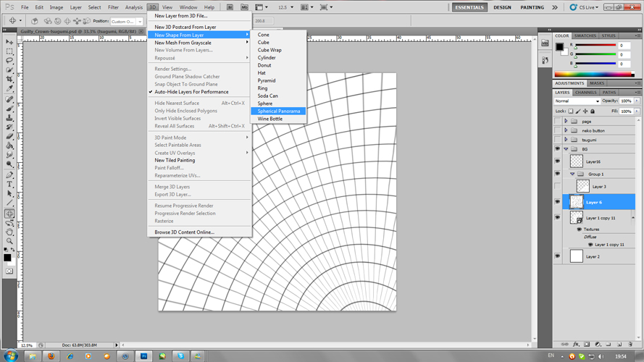Select the Brush tool
Image resolution: width=644 pixels, height=362 pixels.
click(9, 109)
